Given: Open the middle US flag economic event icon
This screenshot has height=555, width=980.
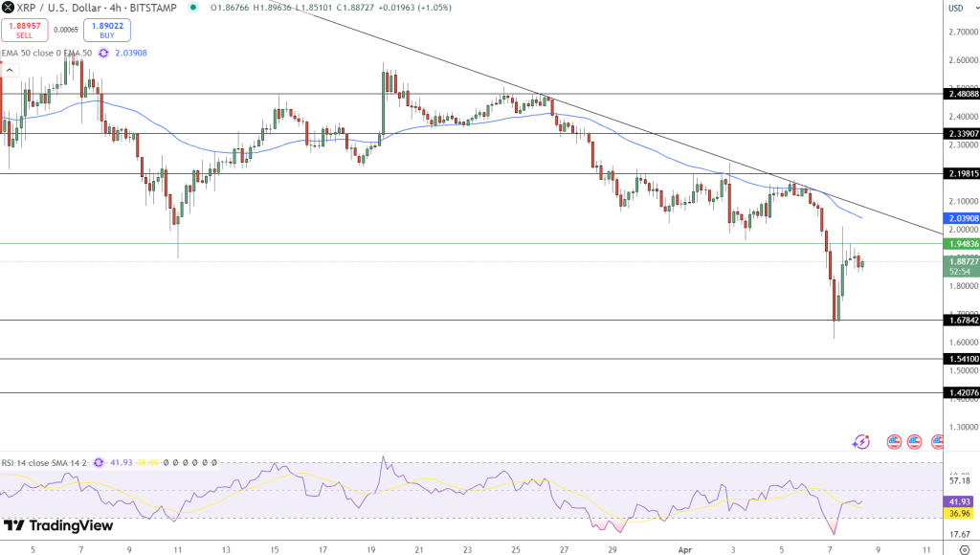Looking at the screenshot, I should pos(914,442).
